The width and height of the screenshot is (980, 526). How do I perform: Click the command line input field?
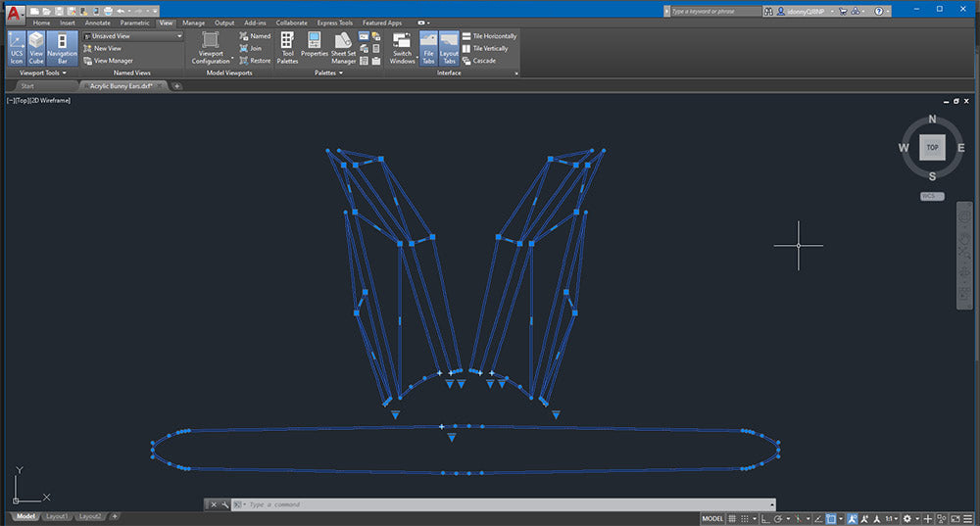tap(490, 504)
